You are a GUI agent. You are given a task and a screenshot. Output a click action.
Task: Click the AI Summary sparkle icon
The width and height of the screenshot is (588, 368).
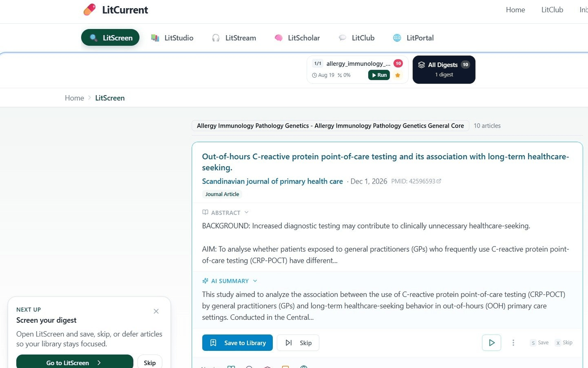tap(205, 281)
